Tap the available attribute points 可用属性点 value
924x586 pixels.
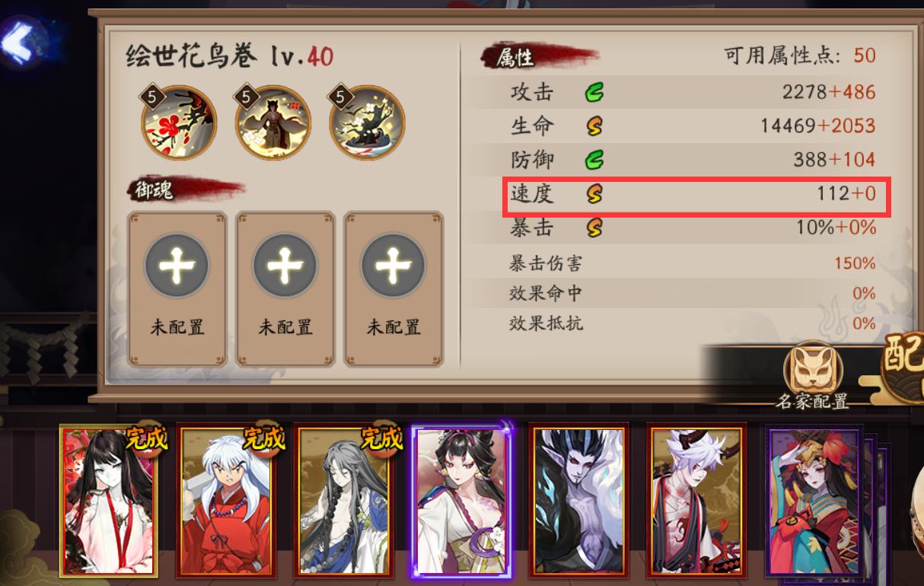click(865, 56)
